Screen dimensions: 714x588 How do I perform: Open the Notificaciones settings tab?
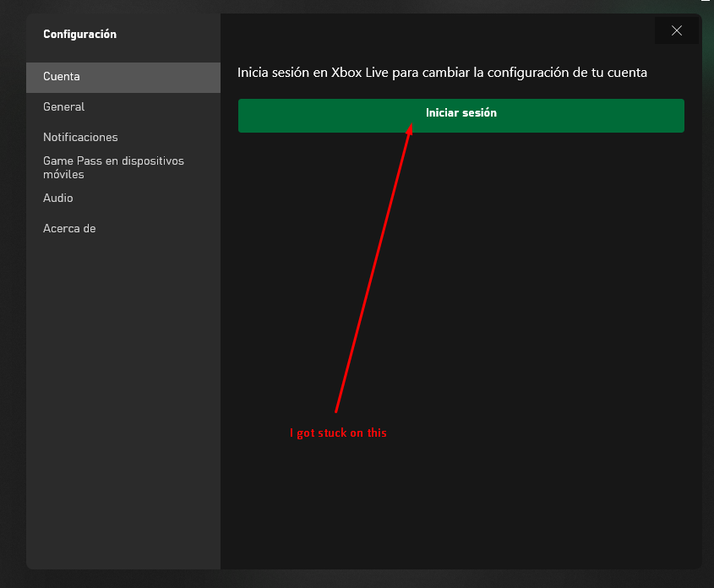point(123,138)
